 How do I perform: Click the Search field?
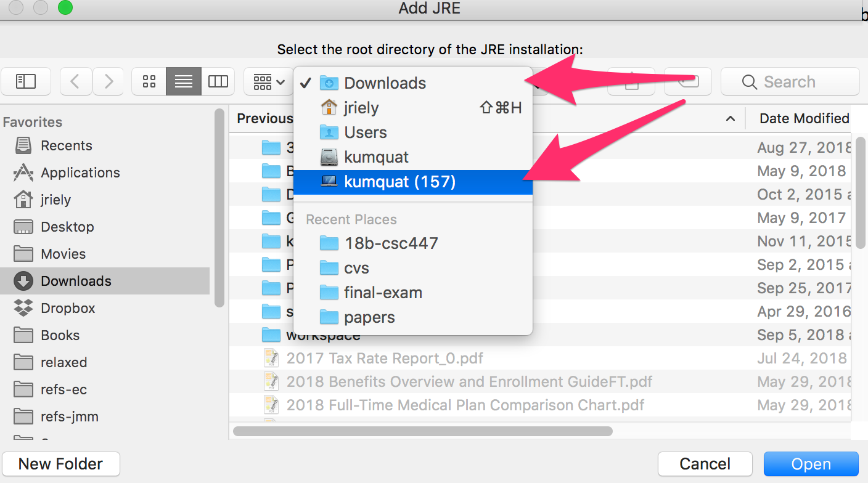(790, 82)
